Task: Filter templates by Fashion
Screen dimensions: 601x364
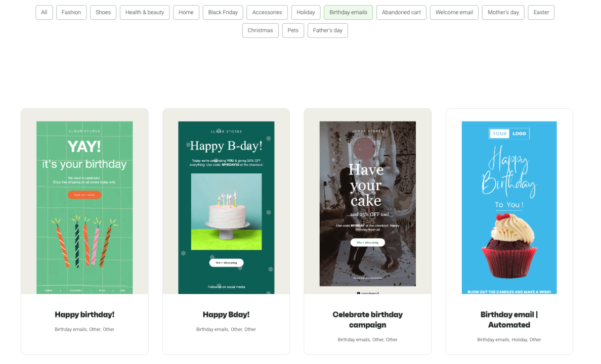Action: (x=71, y=12)
